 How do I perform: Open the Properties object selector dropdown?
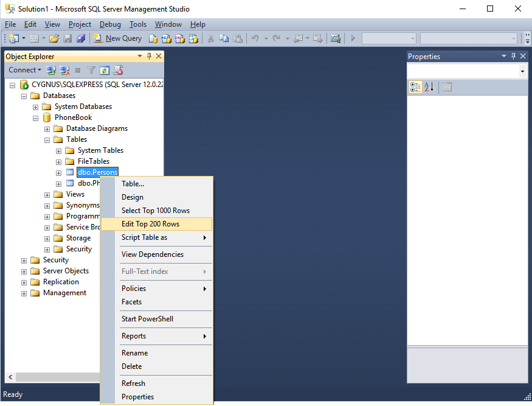click(522, 71)
